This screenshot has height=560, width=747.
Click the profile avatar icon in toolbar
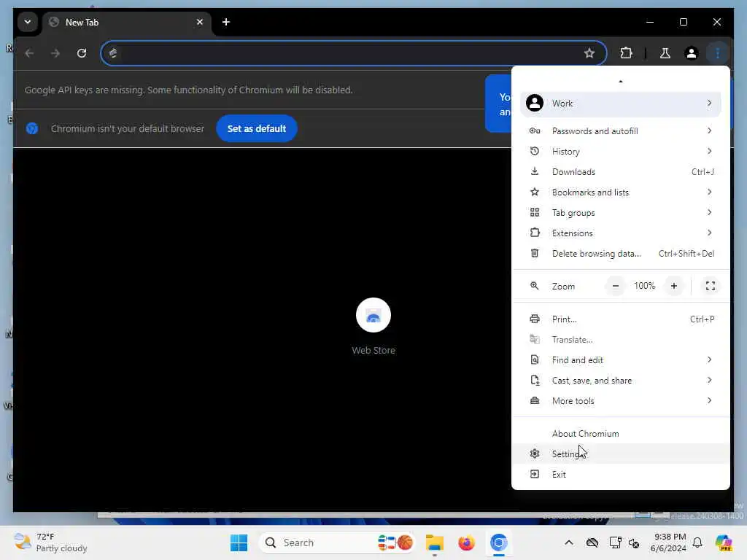(x=692, y=52)
